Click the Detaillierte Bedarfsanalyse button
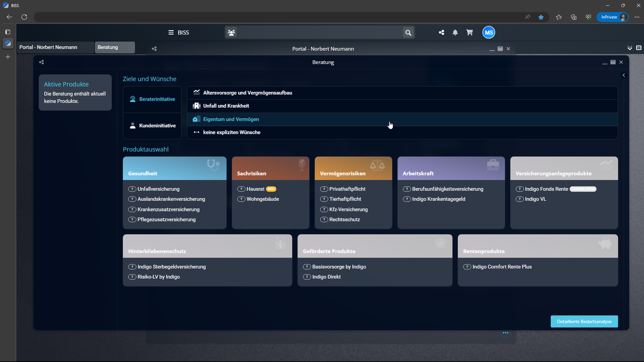This screenshot has width=644, height=362. tap(584, 321)
